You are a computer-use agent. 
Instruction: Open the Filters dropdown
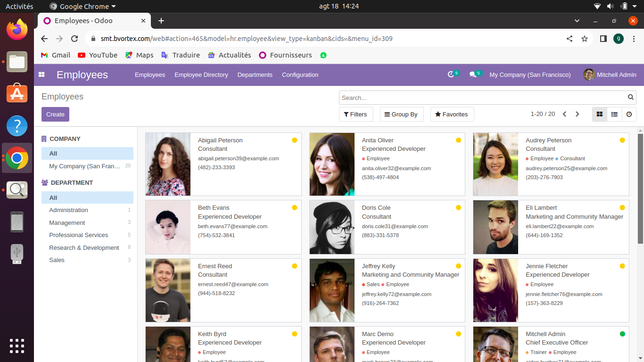tap(355, 114)
